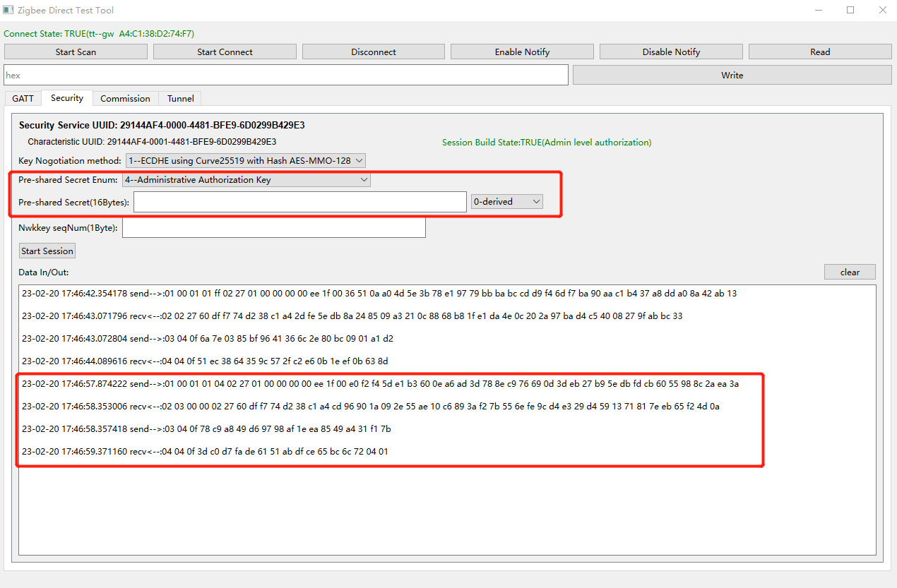
Task: Open the Pre-shared Secret Enum dropdown
Action: click(x=246, y=179)
